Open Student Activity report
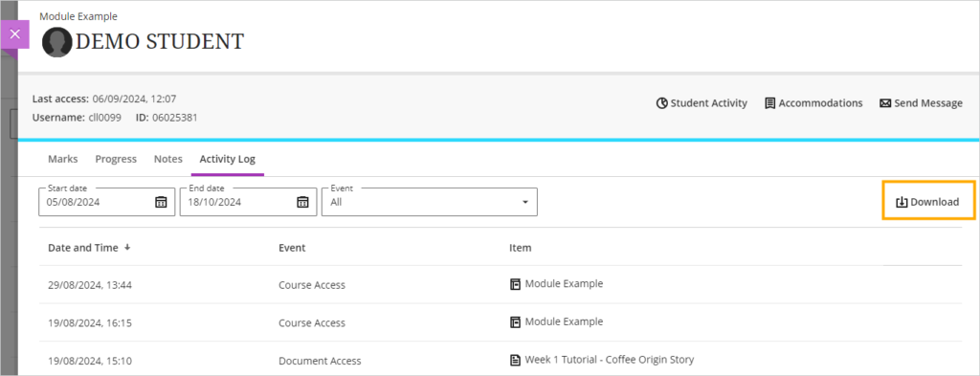The width and height of the screenshot is (980, 376). click(x=702, y=103)
